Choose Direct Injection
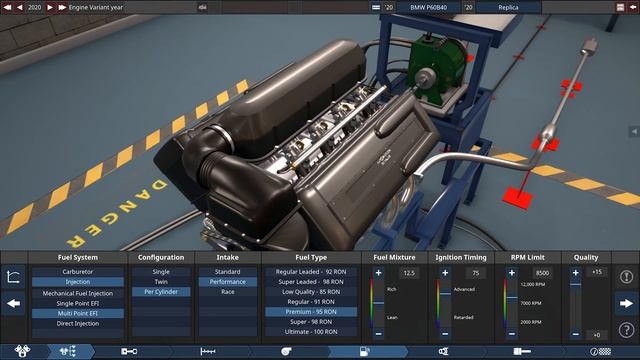 click(78, 323)
